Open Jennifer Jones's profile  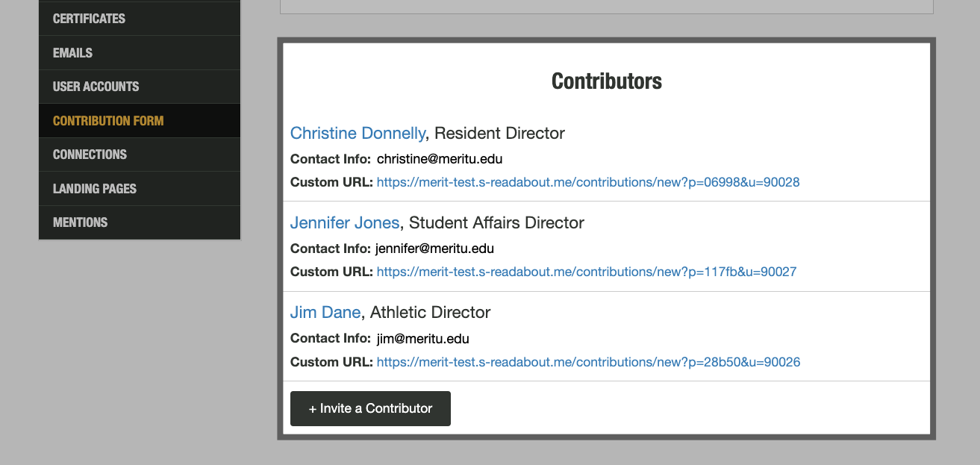[x=345, y=222]
